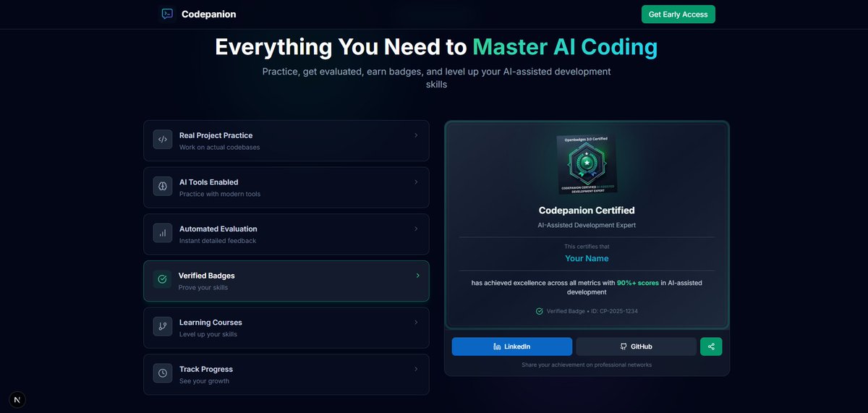Image resolution: width=868 pixels, height=413 pixels.
Task: Click the Openbadges certified badge image
Action: (587, 164)
